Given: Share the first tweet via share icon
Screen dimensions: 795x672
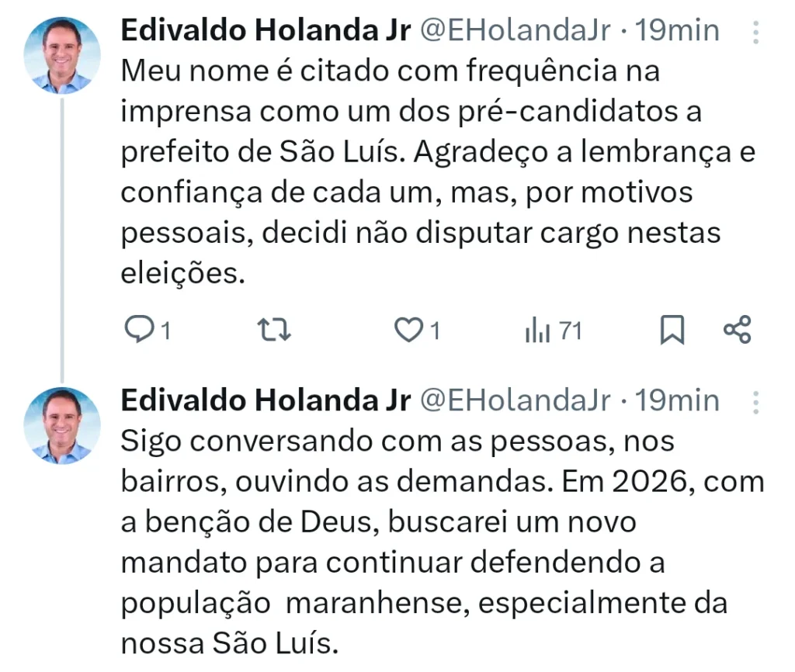Looking at the screenshot, I should (737, 330).
